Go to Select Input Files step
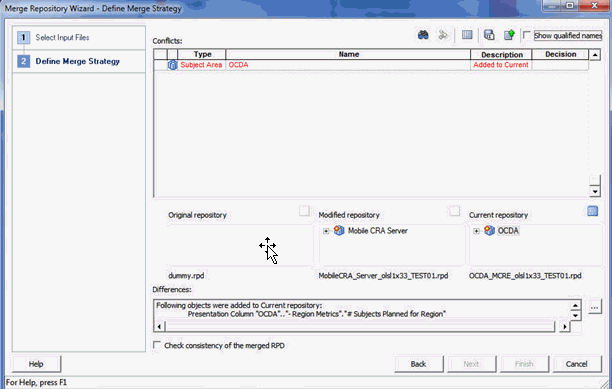Screen dimensions: 612x389 coord(62,37)
